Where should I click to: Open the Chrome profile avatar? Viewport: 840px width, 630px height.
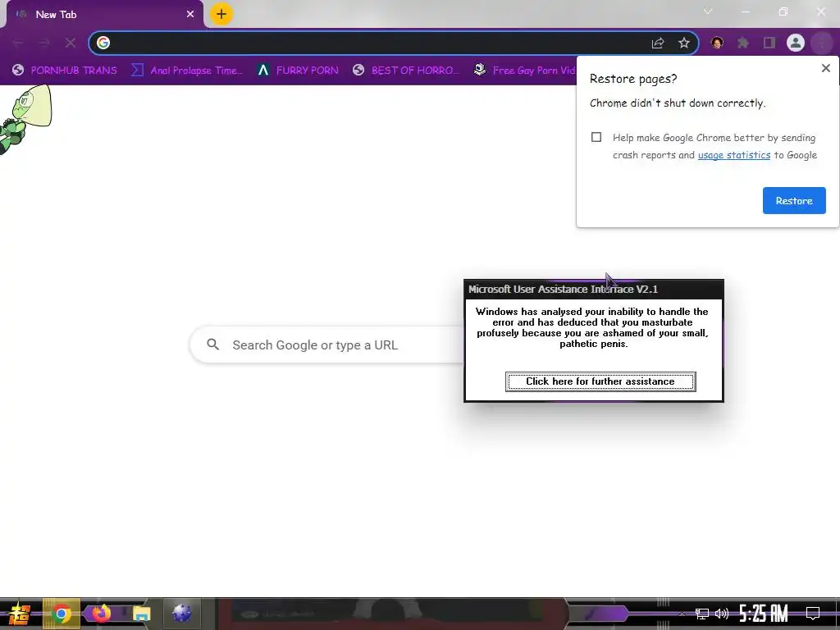(x=796, y=43)
